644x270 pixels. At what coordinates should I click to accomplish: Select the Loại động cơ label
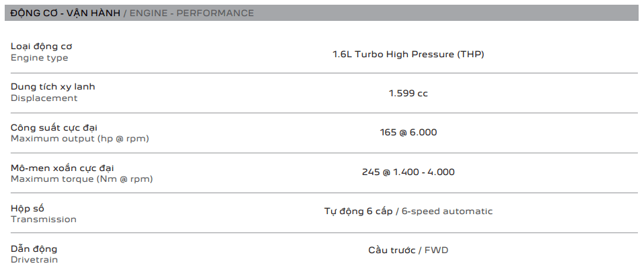click(x=41, y=46)
